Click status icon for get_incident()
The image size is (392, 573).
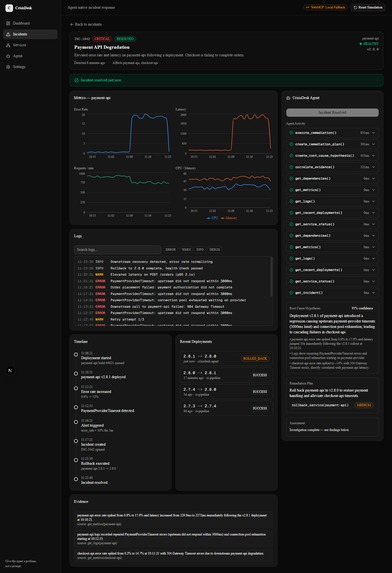coord(291,293)
